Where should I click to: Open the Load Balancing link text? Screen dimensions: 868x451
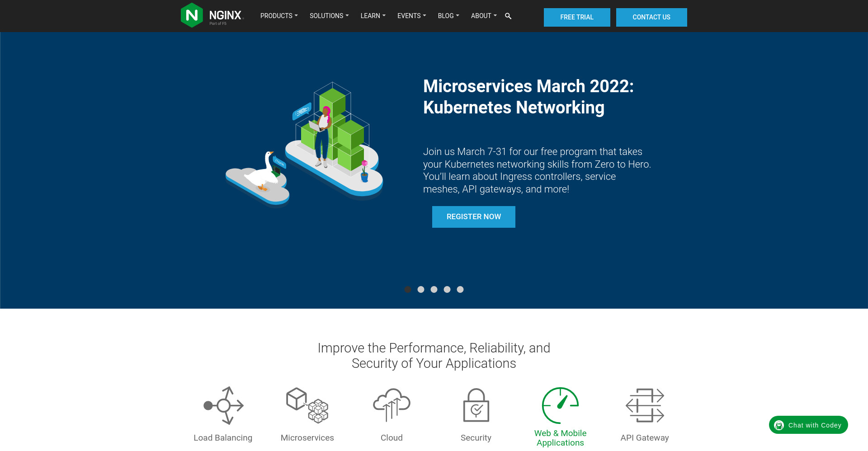click(x=223, y=438)
